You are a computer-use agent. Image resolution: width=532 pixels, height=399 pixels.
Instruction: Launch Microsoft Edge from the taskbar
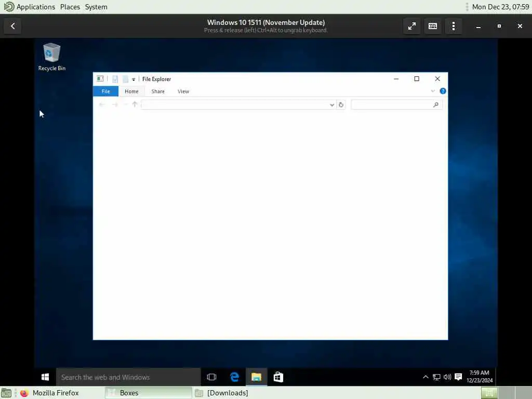(234, 377)
